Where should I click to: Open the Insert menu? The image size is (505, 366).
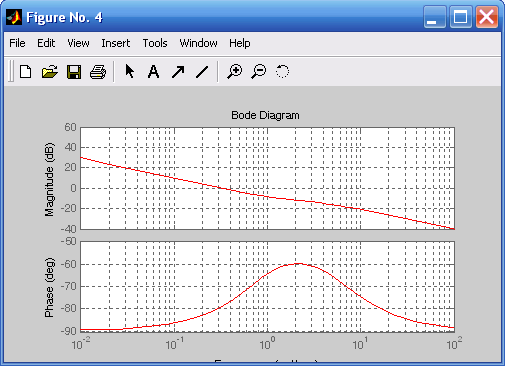click(x=116, y=43)
